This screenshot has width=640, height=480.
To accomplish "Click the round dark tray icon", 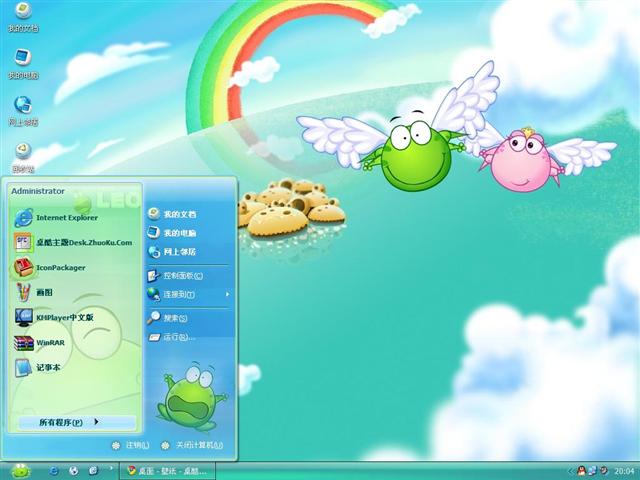I will point(604,471).
